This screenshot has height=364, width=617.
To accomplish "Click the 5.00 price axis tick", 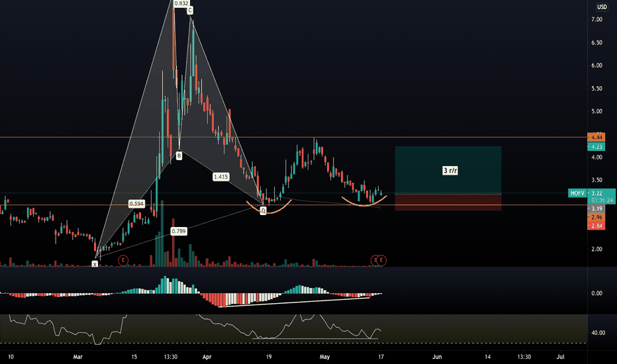I will 596,111.
